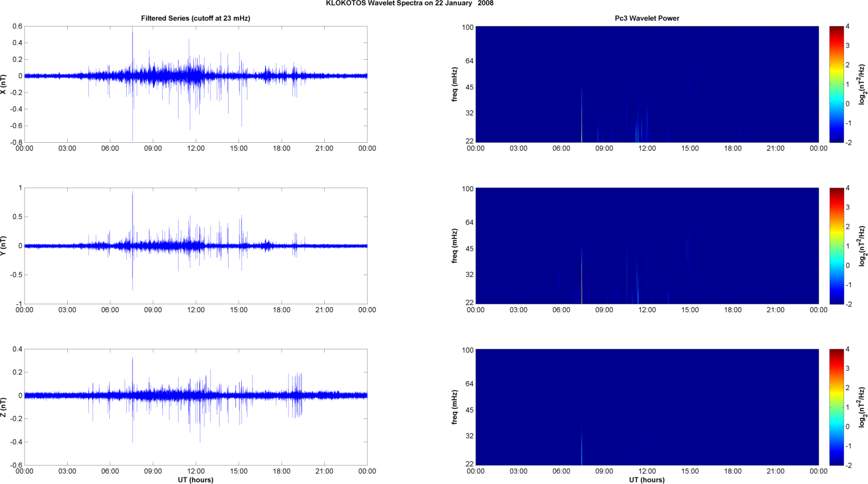
Task: Click the -1 tick on Y series axis
Action: point(19,304)
